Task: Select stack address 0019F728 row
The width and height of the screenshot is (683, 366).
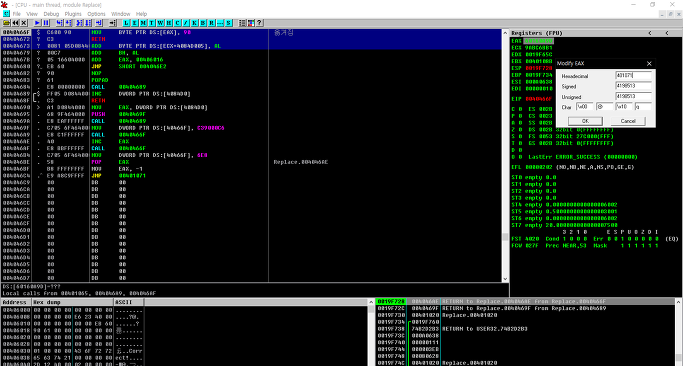Action: (526, 302)
